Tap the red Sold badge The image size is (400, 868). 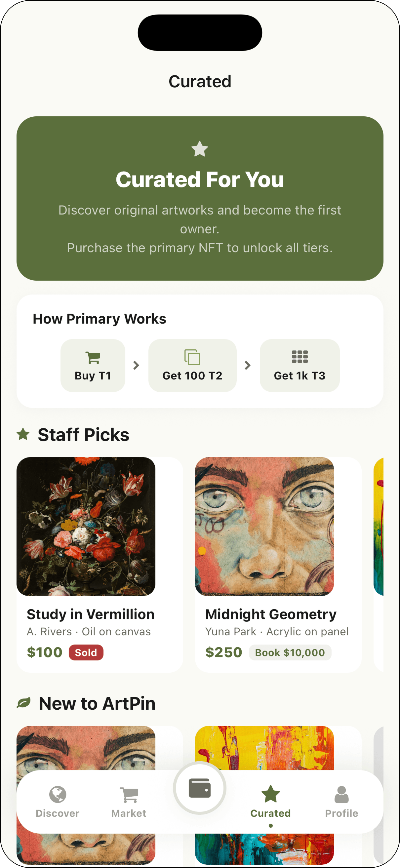pos(86,653)
